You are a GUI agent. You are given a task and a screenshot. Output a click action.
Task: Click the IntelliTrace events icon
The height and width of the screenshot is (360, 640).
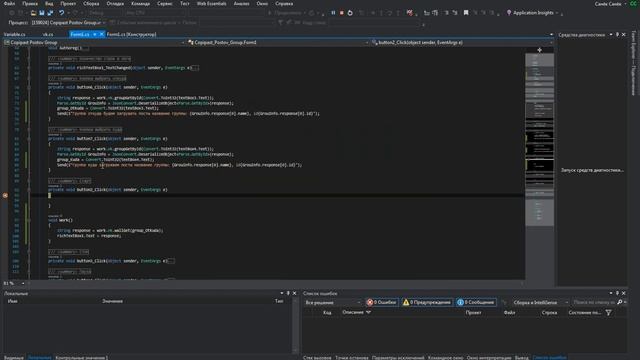(410, 13)
